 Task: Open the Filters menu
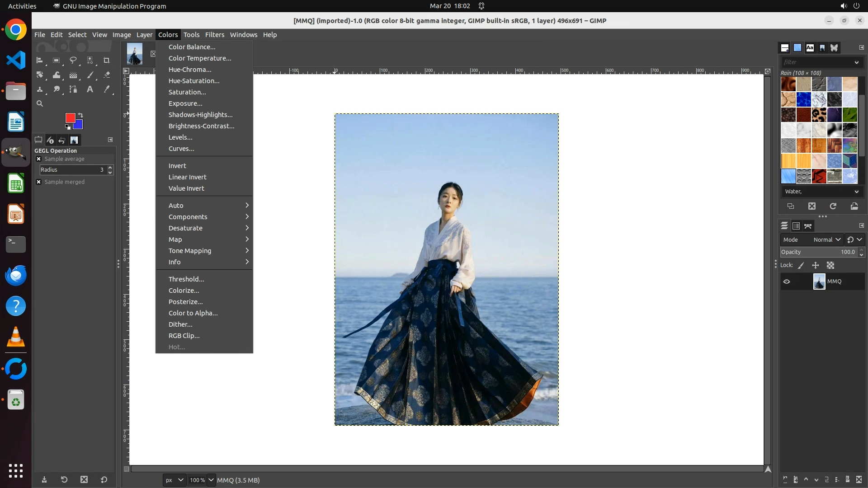coord(214,35)
